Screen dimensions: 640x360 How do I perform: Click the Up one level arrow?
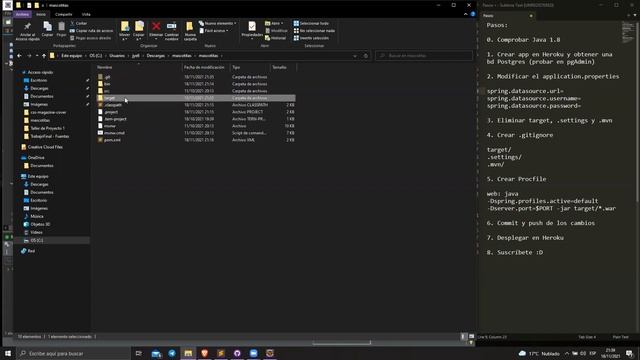point(44,56)
